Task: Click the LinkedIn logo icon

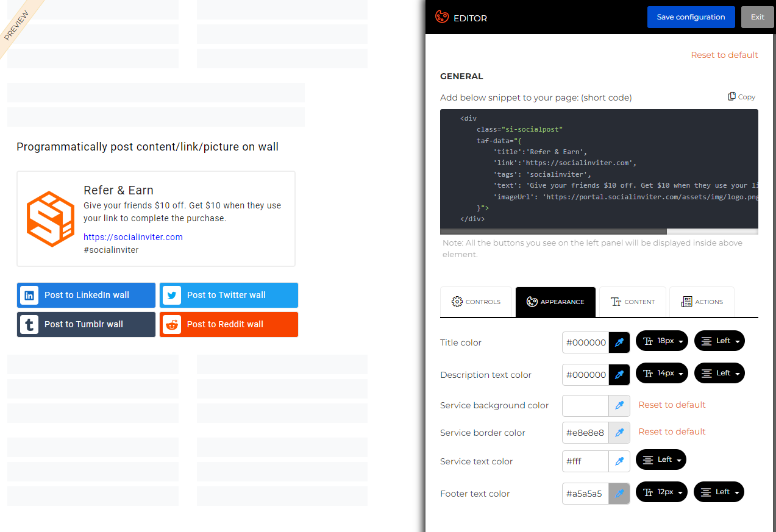Action: pyautogui.click(x=29, y=296)
